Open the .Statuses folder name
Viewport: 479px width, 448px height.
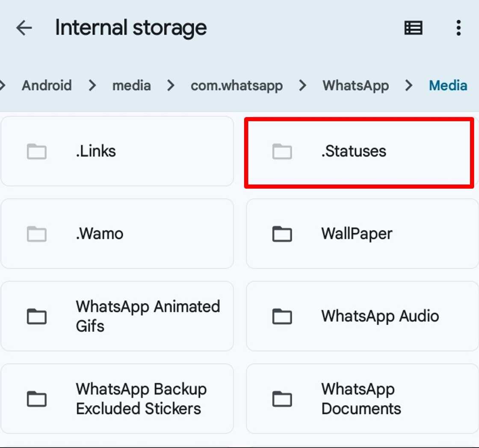[x=354, y=151]
